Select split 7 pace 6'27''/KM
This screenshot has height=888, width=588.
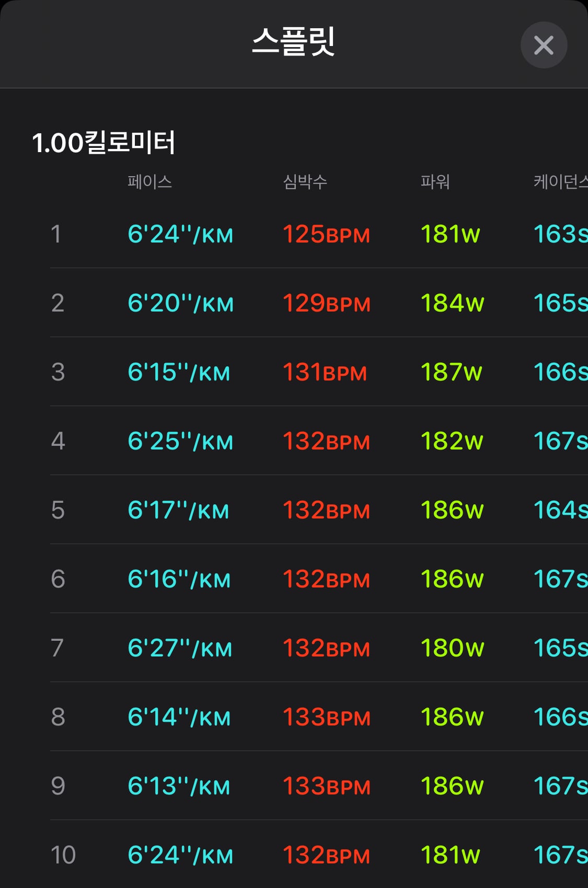(x=180, y=648)
